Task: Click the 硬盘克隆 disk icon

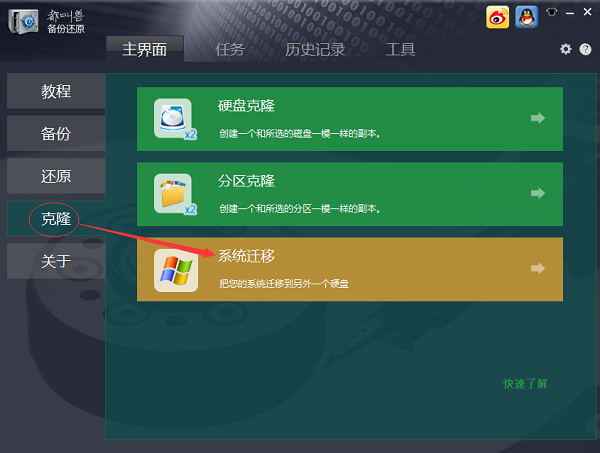Action: 174,118
